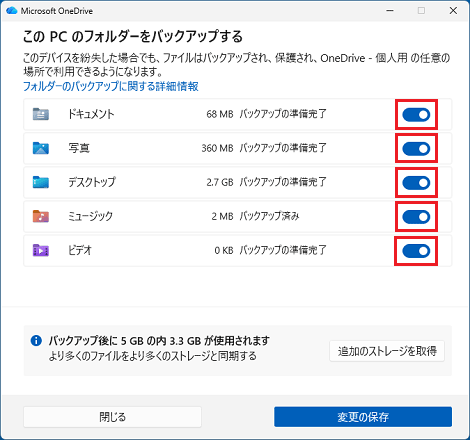Image resolution: width=470 pixels, height=440 pixels.
Task: Open フォルダーのバックアップに関する詳細情報 link
Action: 111,86
